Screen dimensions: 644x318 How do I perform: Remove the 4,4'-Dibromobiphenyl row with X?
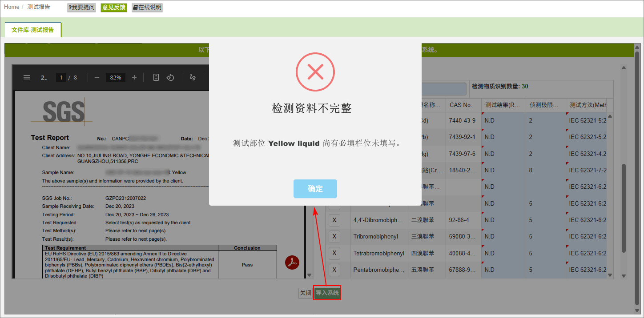[334, 220]
